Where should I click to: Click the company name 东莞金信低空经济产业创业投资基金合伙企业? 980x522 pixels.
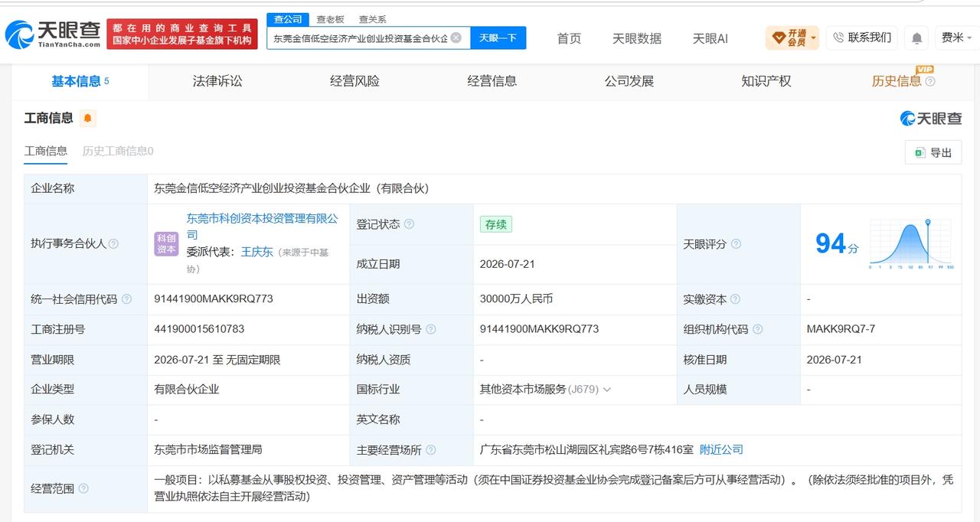point(292,188)
